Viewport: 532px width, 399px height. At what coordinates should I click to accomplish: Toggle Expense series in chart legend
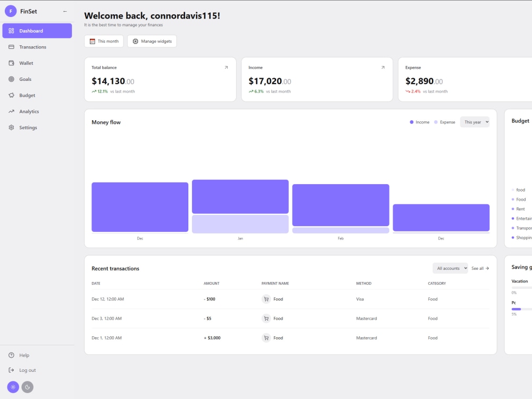pos(445,122)
